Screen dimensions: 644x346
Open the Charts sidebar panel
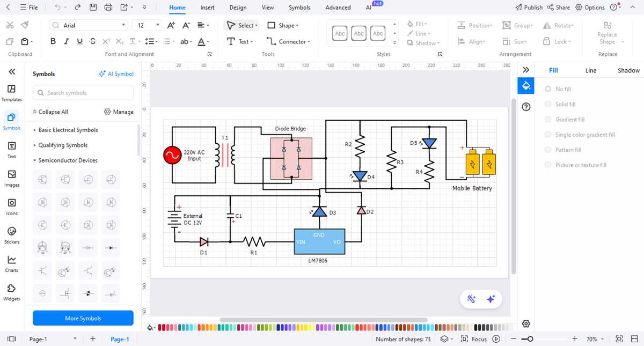11,263
